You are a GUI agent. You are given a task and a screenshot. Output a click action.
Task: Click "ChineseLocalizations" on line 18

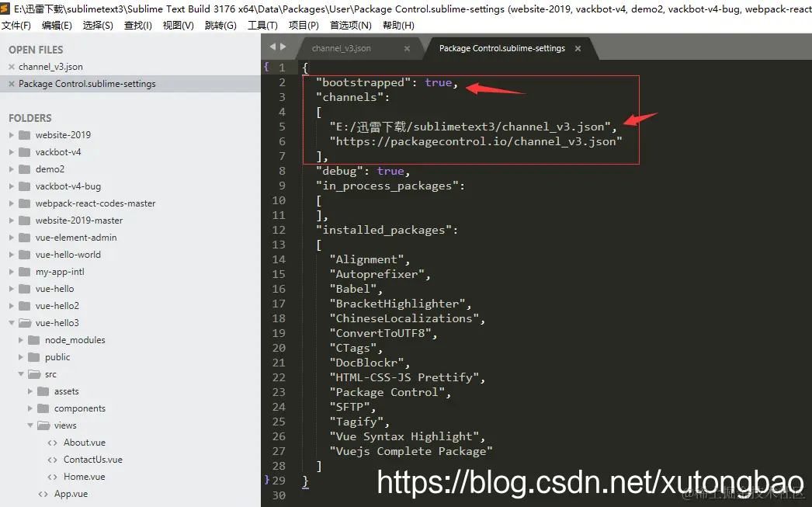pyautogui.click(x=404, y=318)
